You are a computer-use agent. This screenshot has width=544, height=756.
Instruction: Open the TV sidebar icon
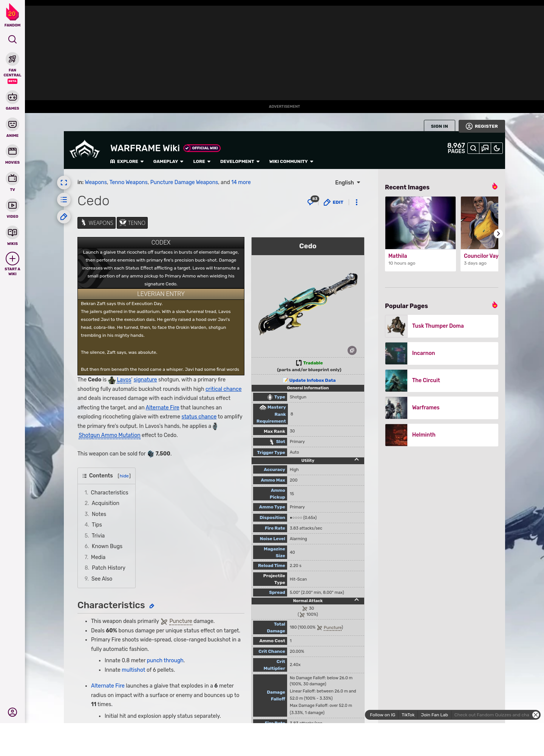pos(12,178)
